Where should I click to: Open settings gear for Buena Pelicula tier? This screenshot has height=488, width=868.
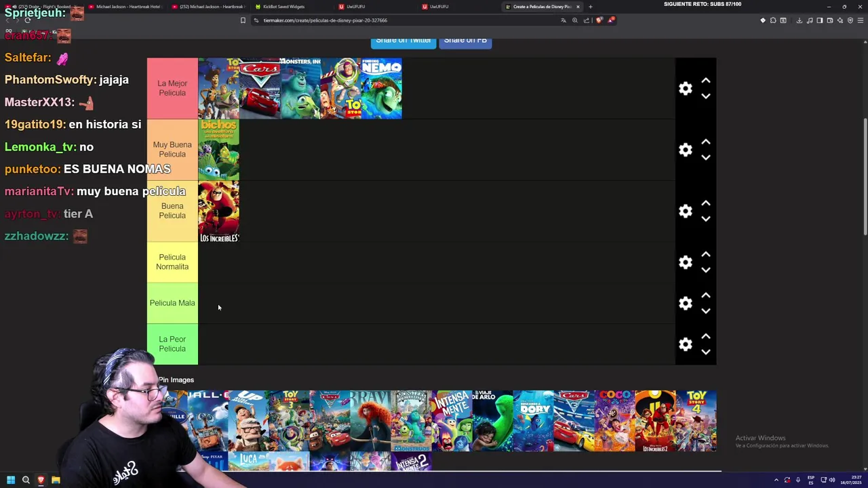click(686, 211)
